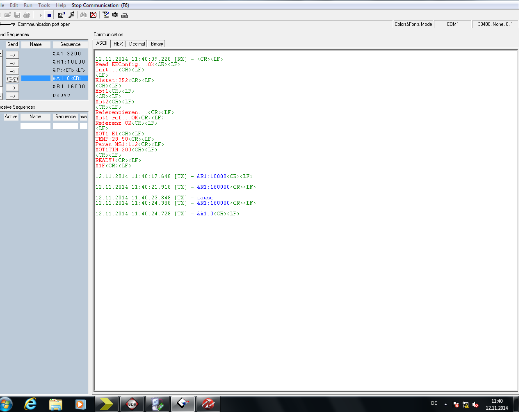Activate the snapshot camera icon
This screenshot has width=525, height=420.
(x=115, y=15)
